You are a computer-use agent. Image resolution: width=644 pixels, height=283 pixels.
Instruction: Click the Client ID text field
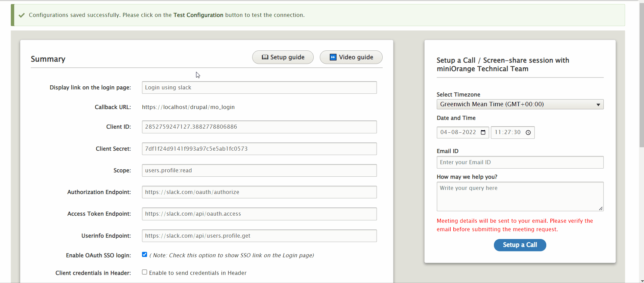tap(259, 127)
